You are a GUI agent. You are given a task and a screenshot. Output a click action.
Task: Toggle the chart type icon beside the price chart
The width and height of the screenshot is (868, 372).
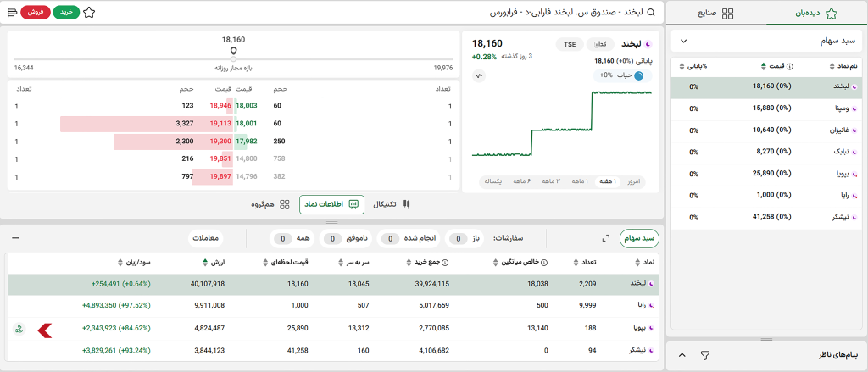pyautogui.click(x=479, y=75)
